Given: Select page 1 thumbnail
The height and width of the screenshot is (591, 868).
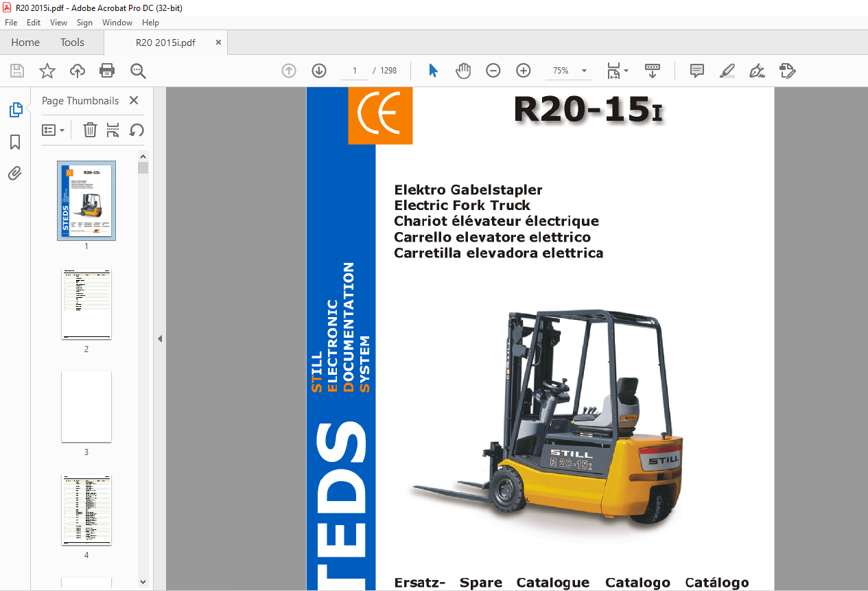Looking at the screenshot, I should [86, 200].
